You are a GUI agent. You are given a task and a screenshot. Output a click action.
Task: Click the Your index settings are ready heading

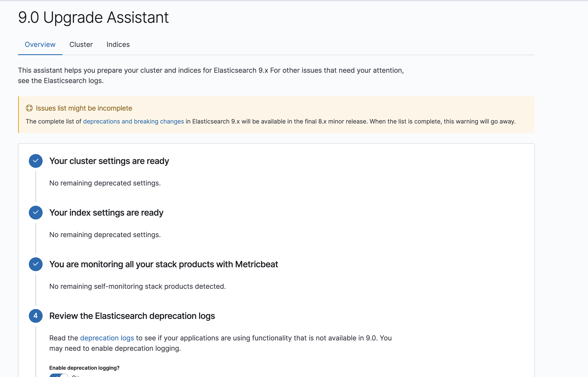point(106,212)
